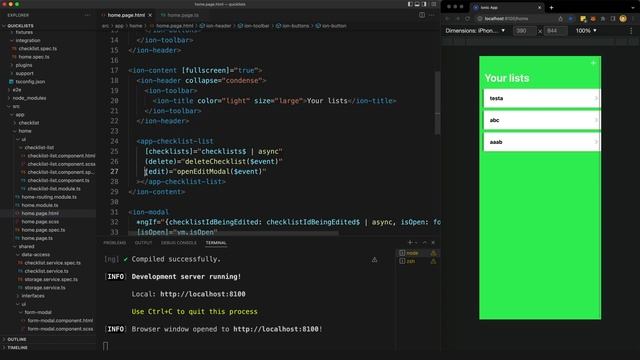The width and height of the screenshot is (640, 360).
Task: Create a new terminal with plus icon
Action: coord(410,242)
